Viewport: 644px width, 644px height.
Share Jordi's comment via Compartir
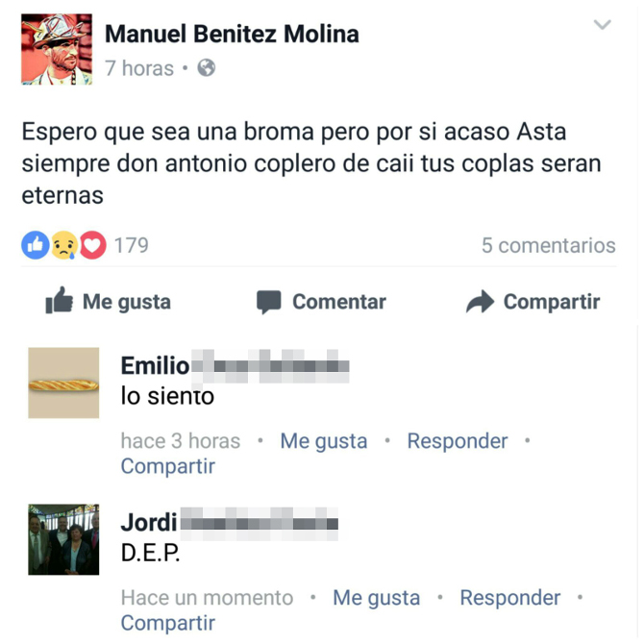168,624
